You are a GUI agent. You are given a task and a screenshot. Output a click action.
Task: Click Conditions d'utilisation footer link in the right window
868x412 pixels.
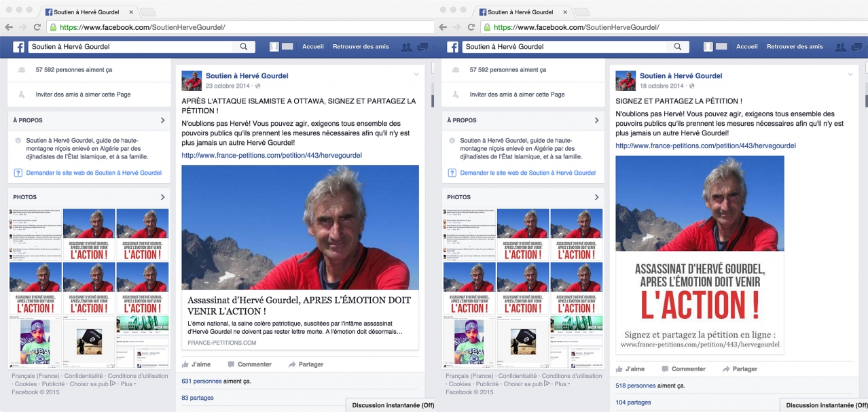click(572, 376)
